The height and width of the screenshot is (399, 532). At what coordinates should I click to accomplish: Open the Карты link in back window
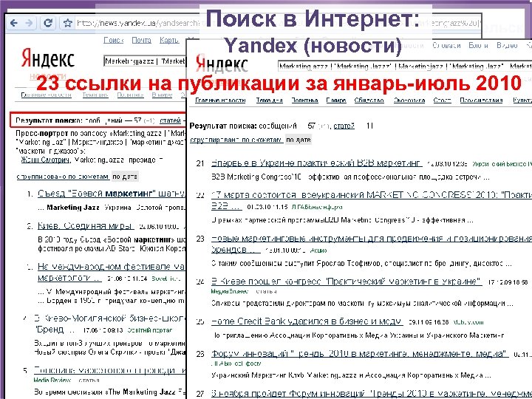coord(169,40)
